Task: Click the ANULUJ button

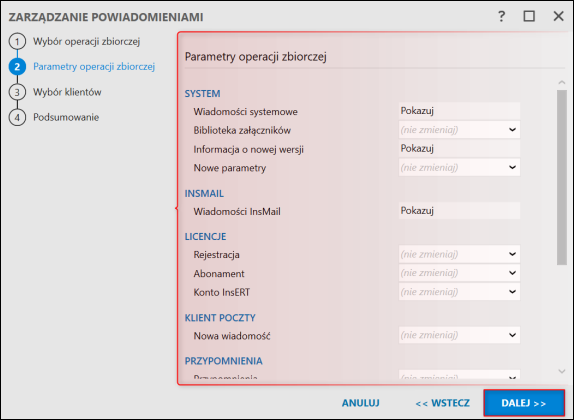Action: [361, 403]
